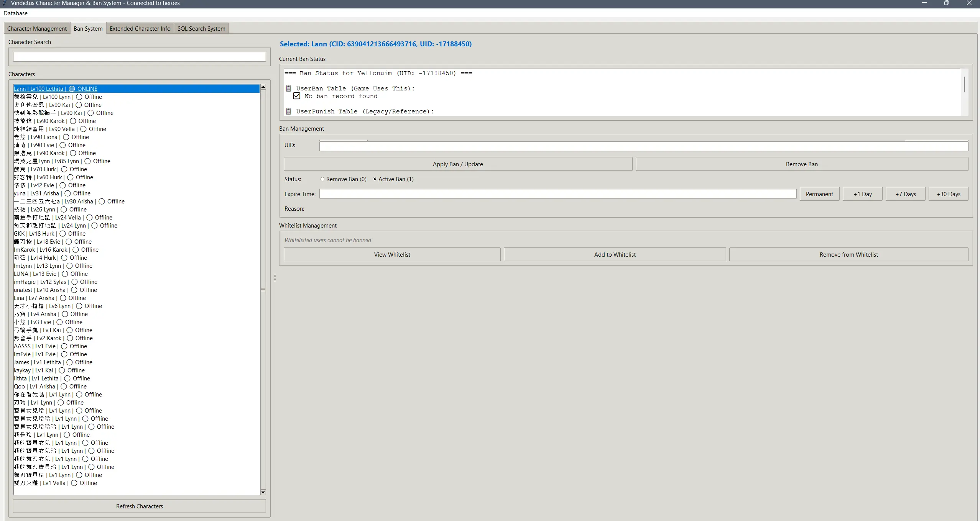Restore the application window size
This screenshot has height=521, width=980.
(x=946, y=3)
